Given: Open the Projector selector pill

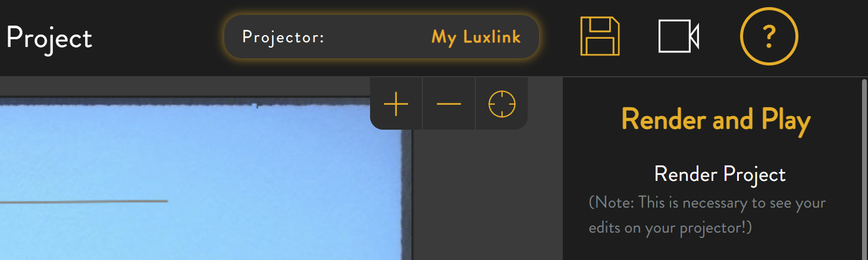Looking at the screenshot, I should coord(381,37).
